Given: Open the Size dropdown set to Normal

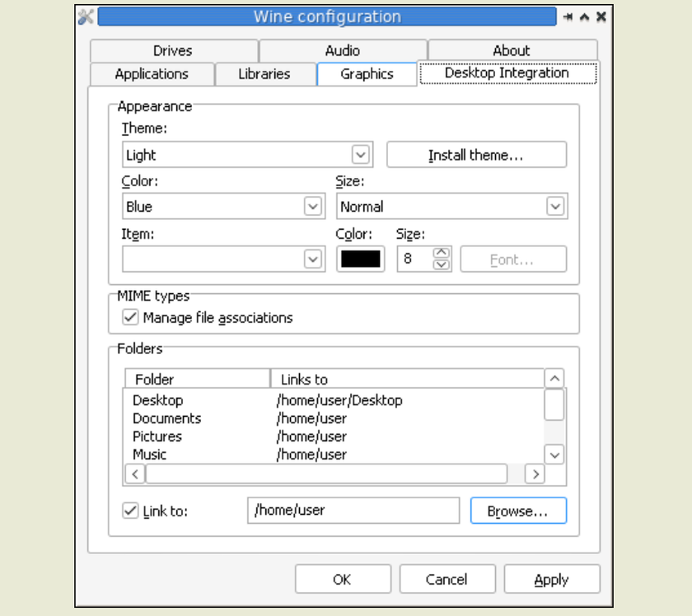Looking at the screenshot, I should (x=555, y=207).
